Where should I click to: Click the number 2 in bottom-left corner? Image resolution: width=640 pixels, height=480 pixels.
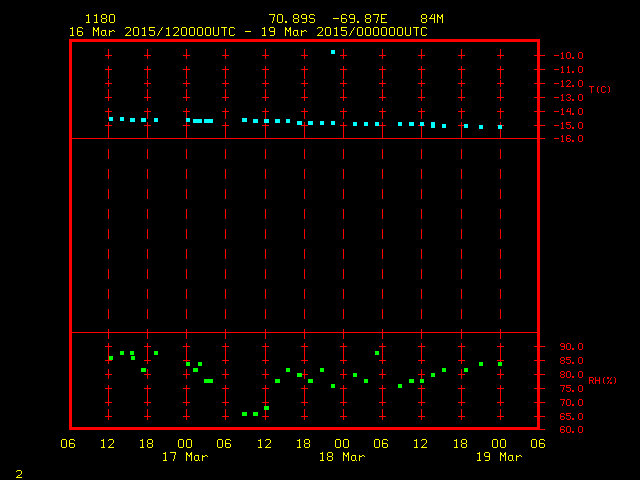(19, 471)
